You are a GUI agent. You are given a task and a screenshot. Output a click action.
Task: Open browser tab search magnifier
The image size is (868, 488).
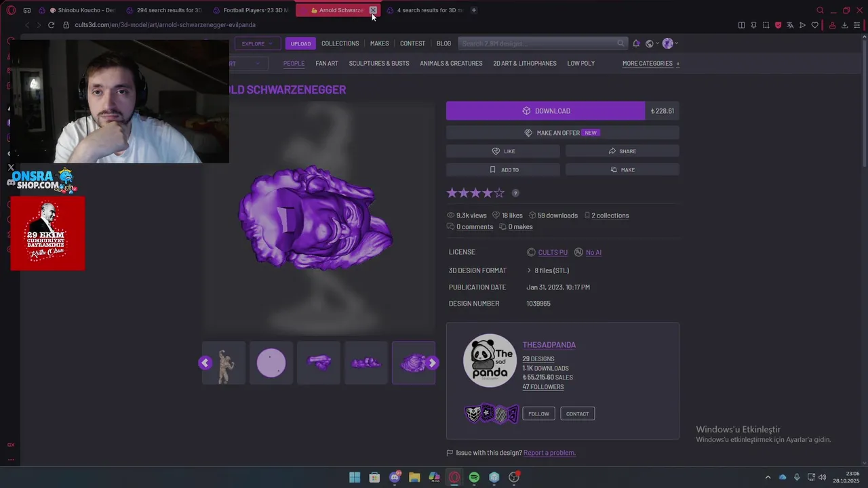pos(820,10)
